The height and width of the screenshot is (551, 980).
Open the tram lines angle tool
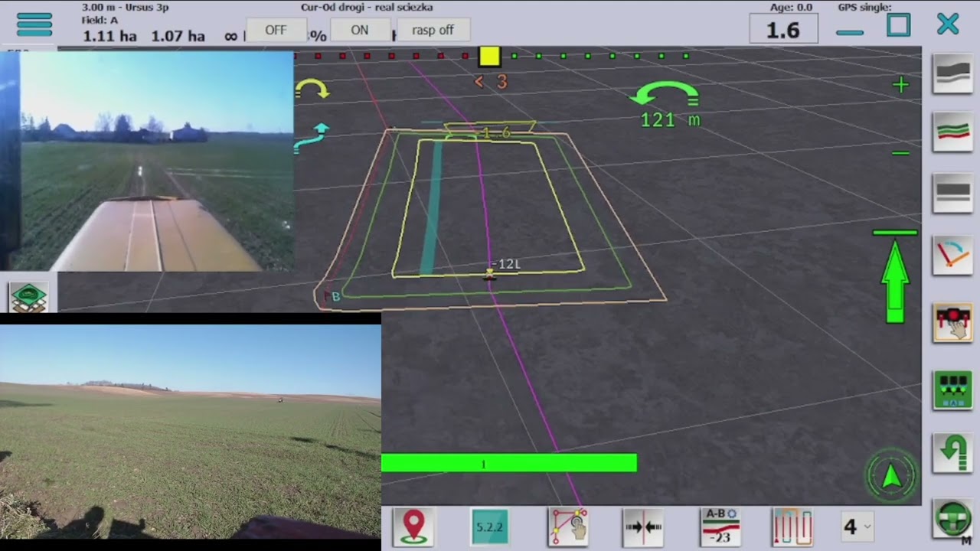click(952, 256)
